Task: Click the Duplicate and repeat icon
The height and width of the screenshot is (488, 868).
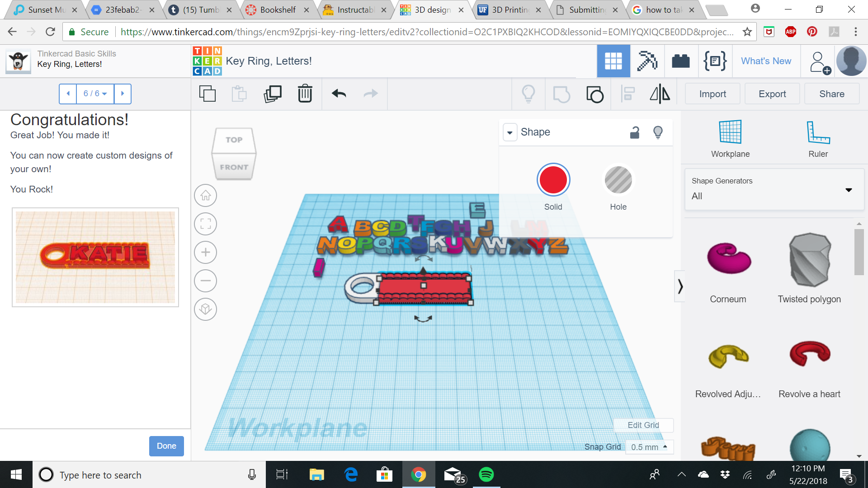Action: pos(273,94)
